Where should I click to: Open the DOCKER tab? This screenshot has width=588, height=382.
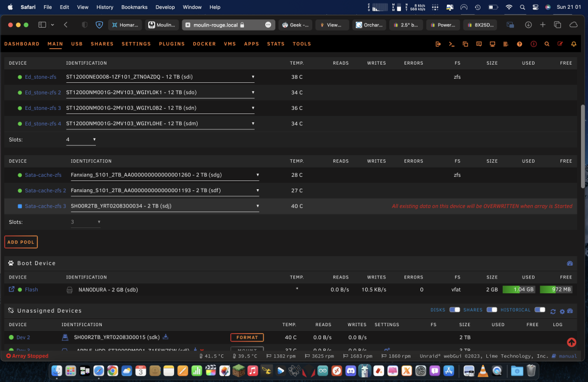pyautogui.click(x=205, y=44)
